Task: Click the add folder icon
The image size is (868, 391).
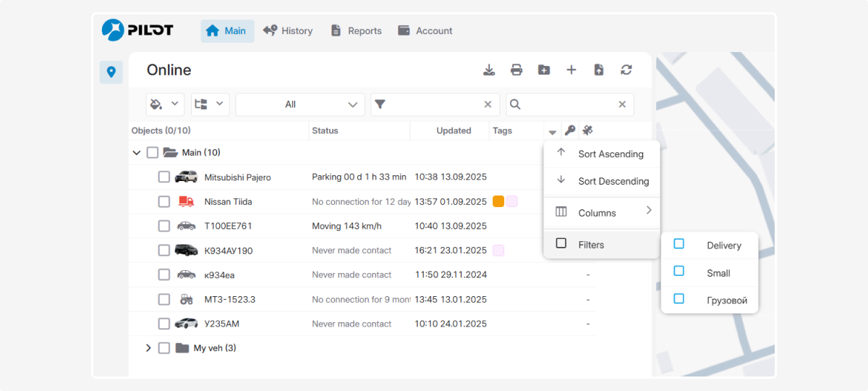Action: point(544,70)
